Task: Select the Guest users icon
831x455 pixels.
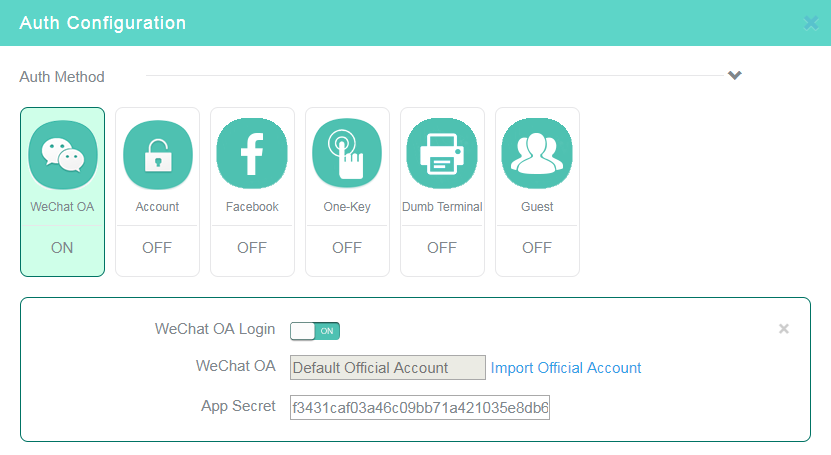Action: point(537,154)
